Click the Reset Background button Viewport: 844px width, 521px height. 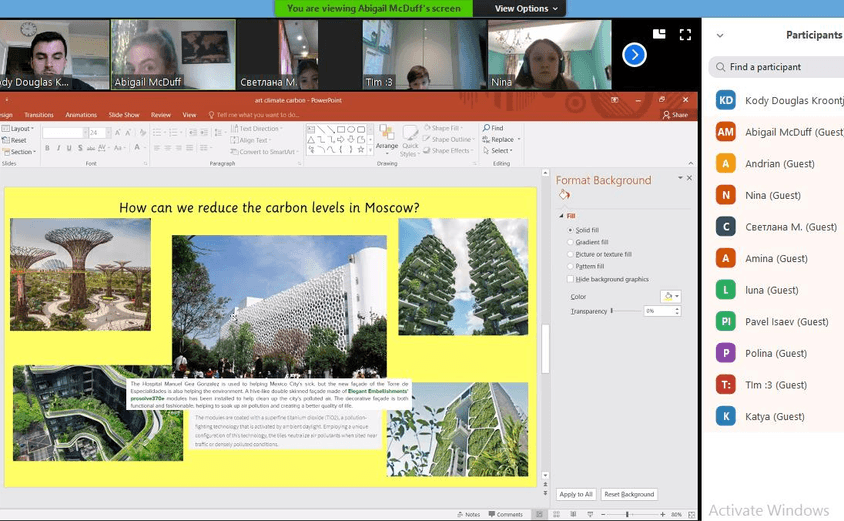[x=629, y=494]
